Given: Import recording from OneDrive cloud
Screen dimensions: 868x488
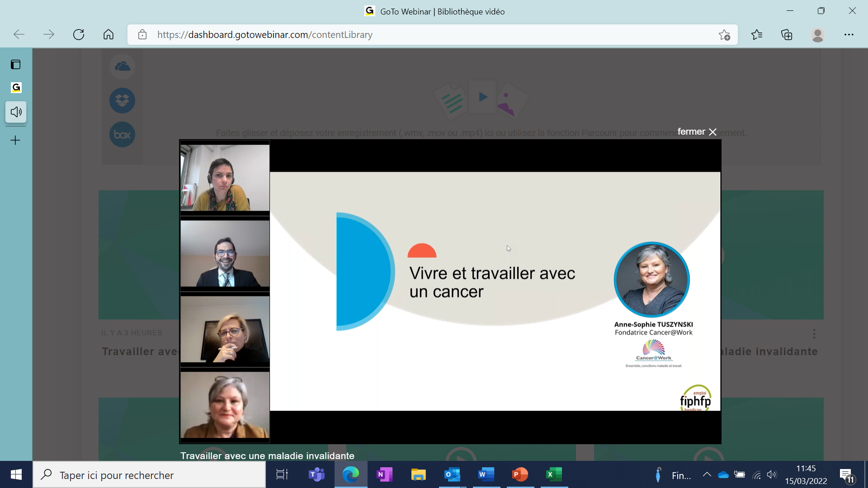Looking at the screenshot, I should [122, 67].
